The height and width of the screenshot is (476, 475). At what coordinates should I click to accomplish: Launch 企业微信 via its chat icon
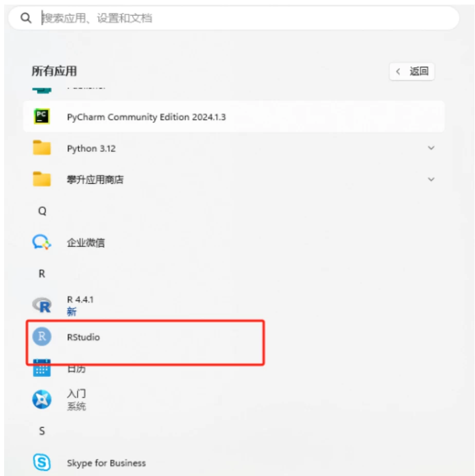coord(42,242)
